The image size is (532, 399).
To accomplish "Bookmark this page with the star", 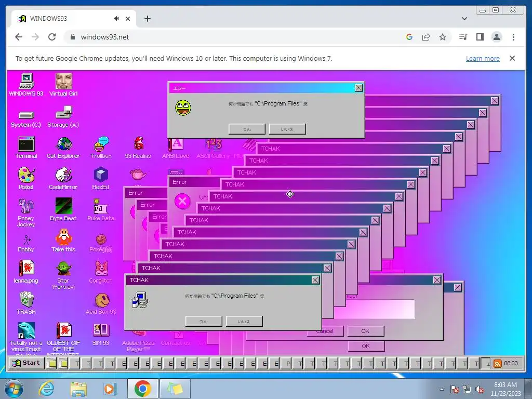I will [443, 37].
